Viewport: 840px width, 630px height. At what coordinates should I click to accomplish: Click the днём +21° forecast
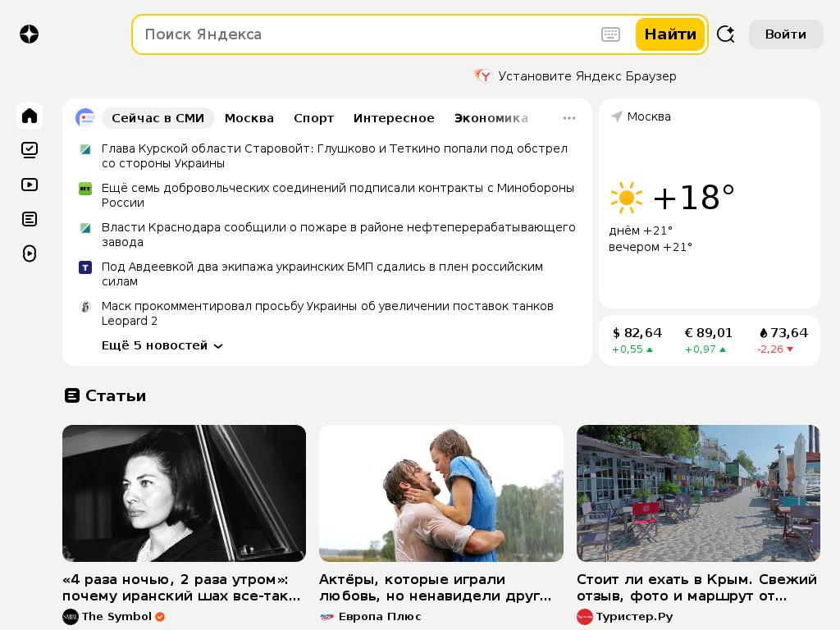coord(641,231)
